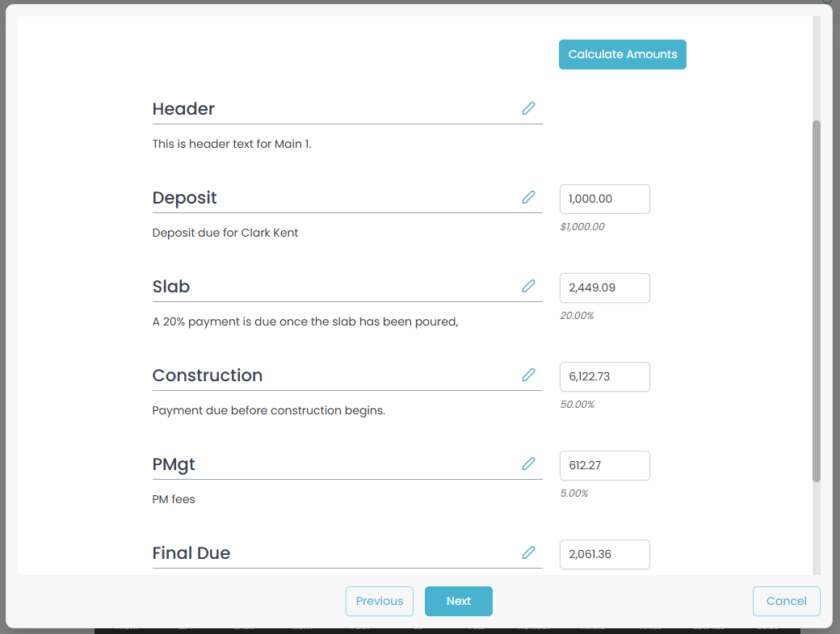Click the pencil icon beside Deposit
The height and width of the screenshot is (634, 840).
(x=528, y=197)
